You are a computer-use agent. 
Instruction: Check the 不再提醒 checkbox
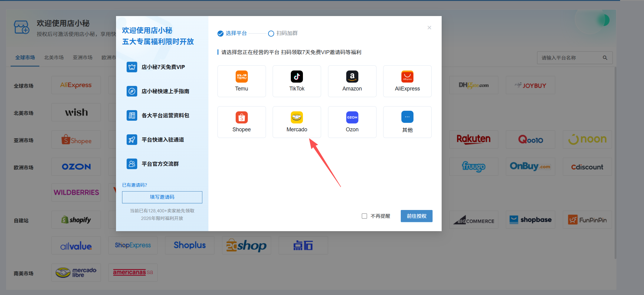pyautogui.click(x=364, y=216)
